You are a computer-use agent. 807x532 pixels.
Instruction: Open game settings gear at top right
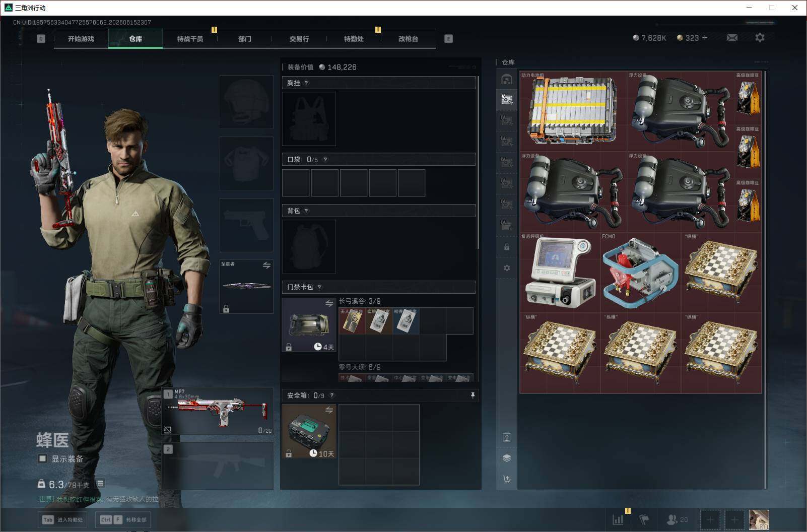coord(760,38)
